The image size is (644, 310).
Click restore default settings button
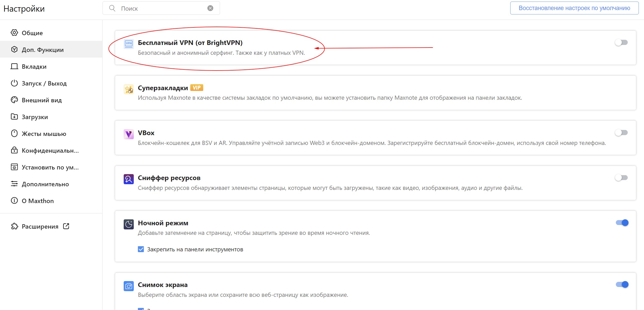(x=574, y=8)
